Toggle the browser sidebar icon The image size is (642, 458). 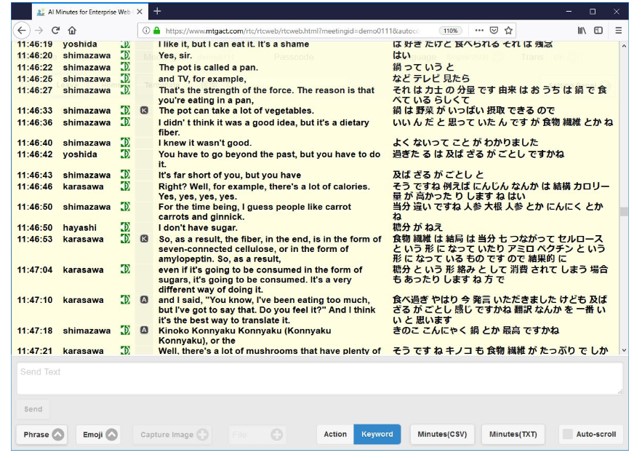(x=598, y=30)
